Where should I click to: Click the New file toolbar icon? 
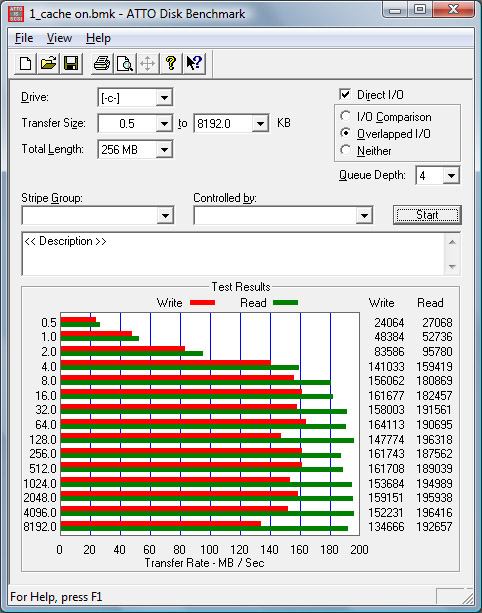[x=26, y=63]
